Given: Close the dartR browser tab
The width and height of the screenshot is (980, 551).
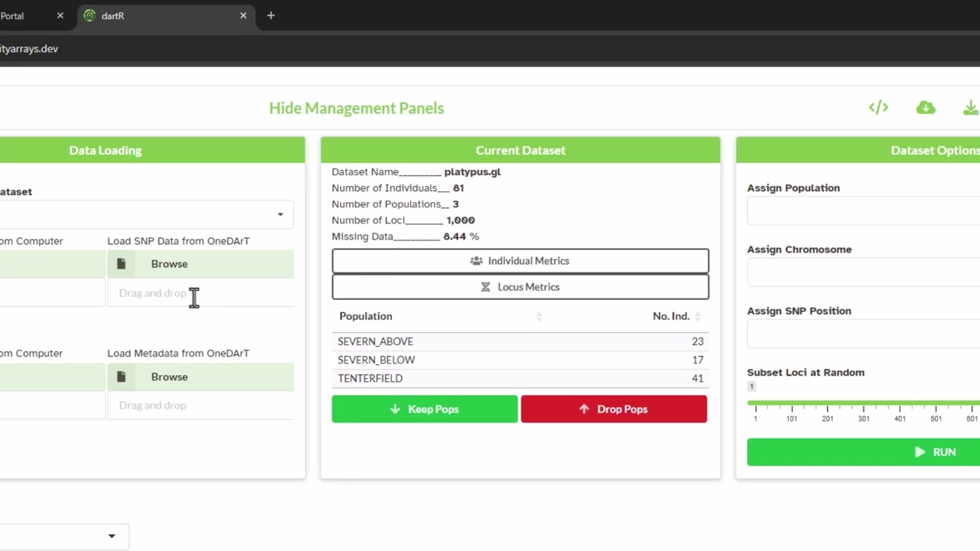Looking at the screenshot, I should tap(243, 15).
